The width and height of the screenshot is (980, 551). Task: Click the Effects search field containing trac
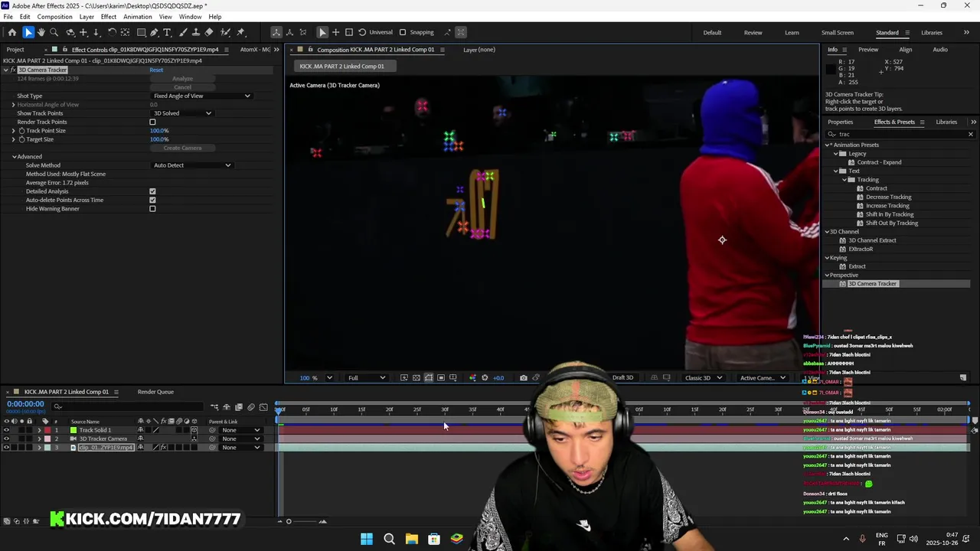pos(901,134)
